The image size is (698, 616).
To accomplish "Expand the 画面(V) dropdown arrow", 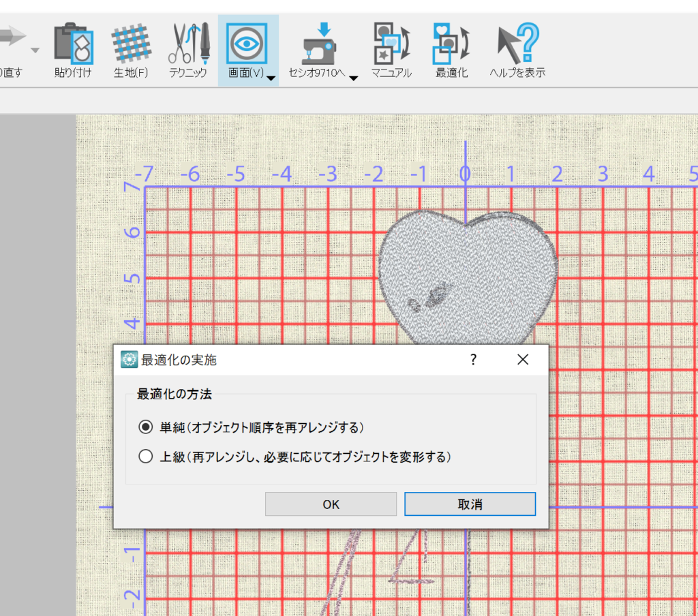I will point(271,78).
